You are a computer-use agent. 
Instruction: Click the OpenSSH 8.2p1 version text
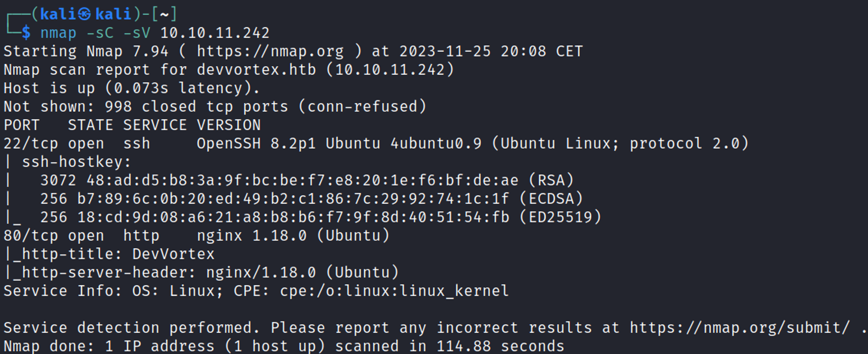(256, 143)
